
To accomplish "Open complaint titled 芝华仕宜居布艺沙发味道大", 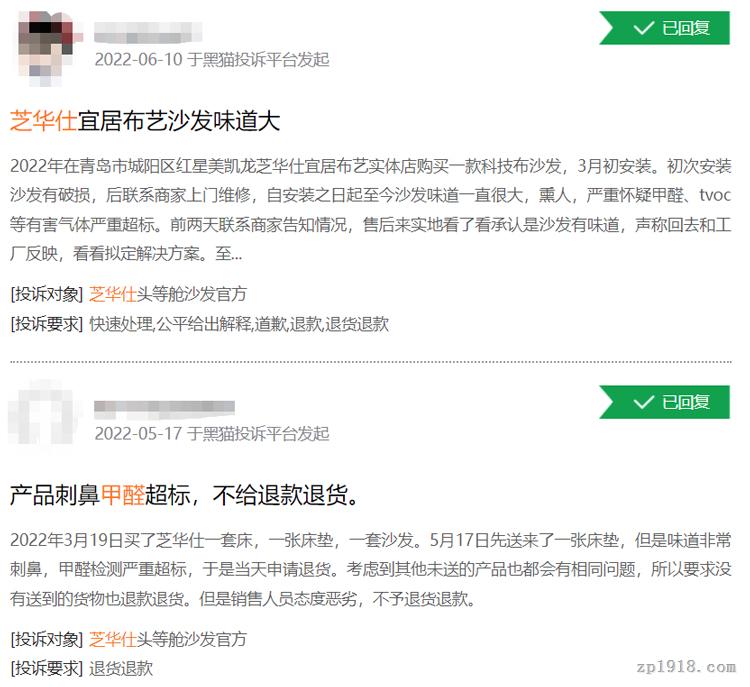I will pos(145,121).
